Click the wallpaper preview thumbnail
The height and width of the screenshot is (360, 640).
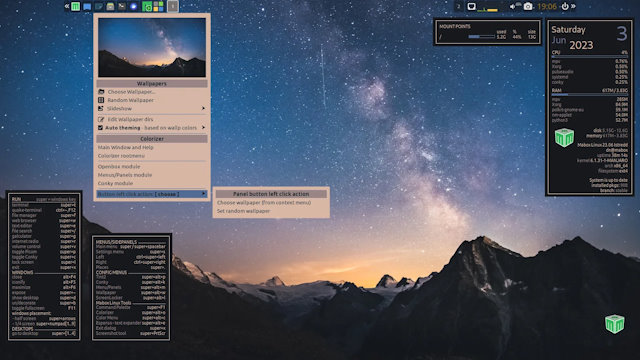(x=152, y=47)
